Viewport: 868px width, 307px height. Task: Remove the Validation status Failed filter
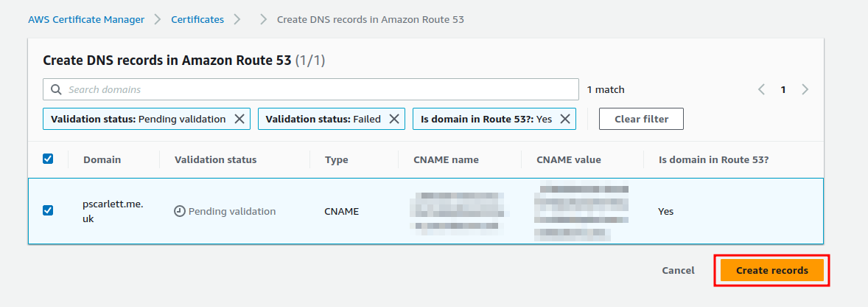point(394,119)
